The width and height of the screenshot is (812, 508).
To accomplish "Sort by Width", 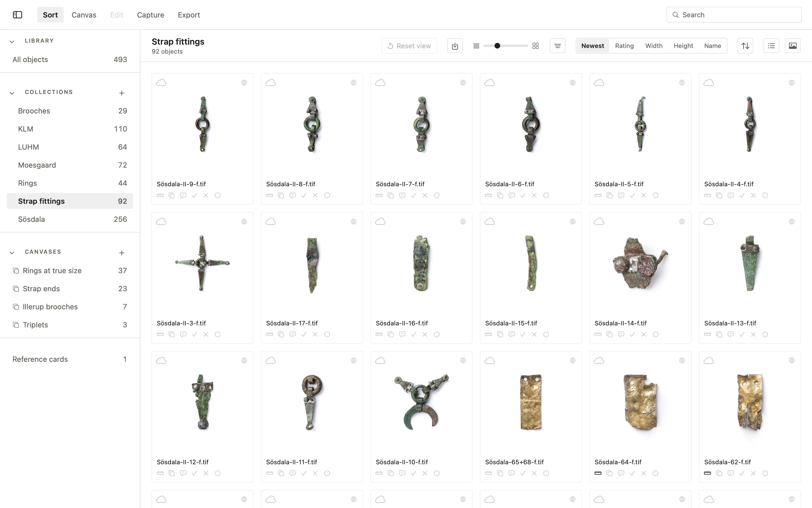I will [654, 46].
